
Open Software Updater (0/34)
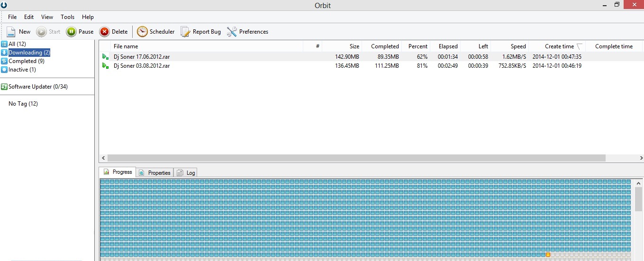[x=38, y=87]
